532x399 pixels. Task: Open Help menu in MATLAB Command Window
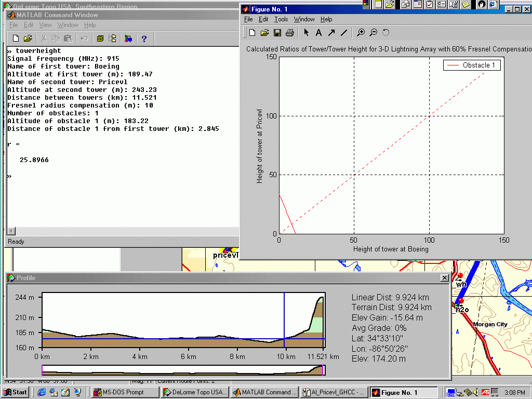[90, 25]
